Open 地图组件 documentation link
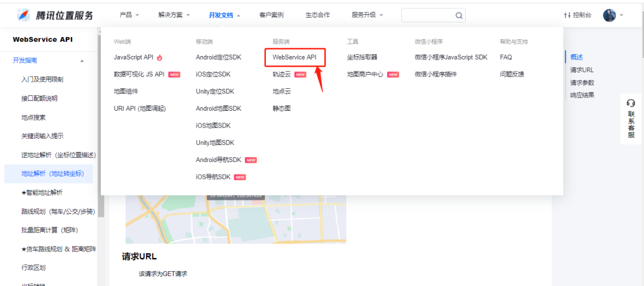The width and height of the screenshot is (644, 286). coord(126,92)
